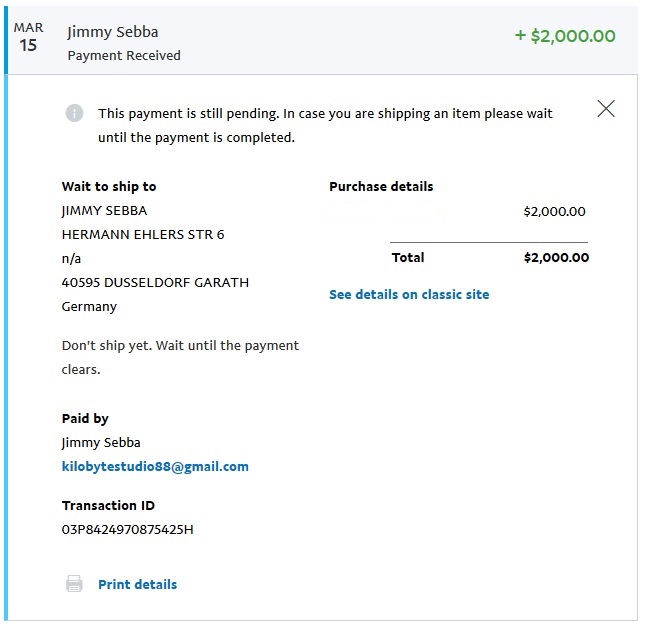
Task: Select transaction ID 03P8424970875425H
Action: pos(127,529)
